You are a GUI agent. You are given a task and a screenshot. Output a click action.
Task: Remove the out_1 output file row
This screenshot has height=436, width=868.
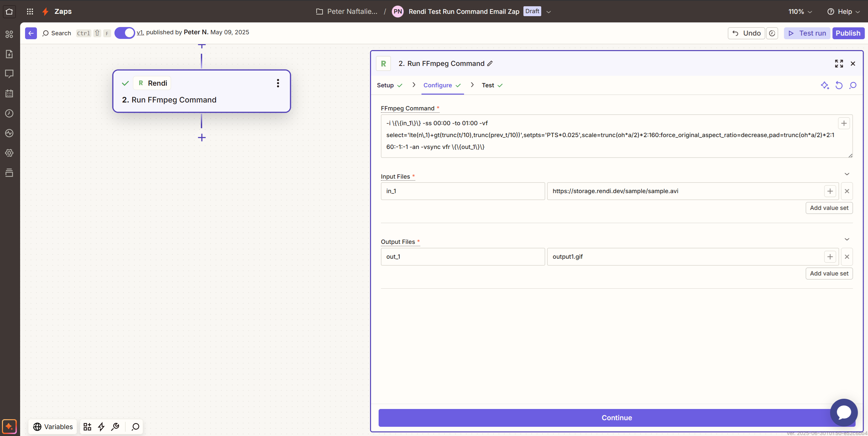(847, 257)
